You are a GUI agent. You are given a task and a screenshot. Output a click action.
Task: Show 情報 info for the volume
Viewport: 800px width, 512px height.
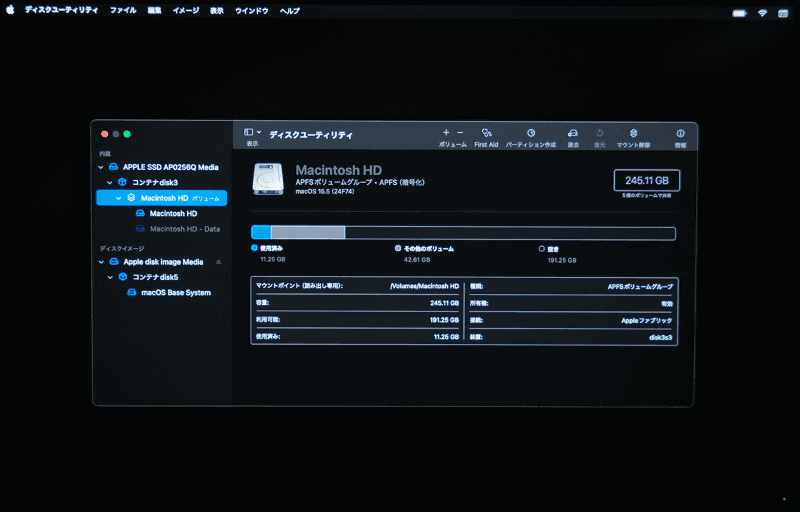point(680,133)
